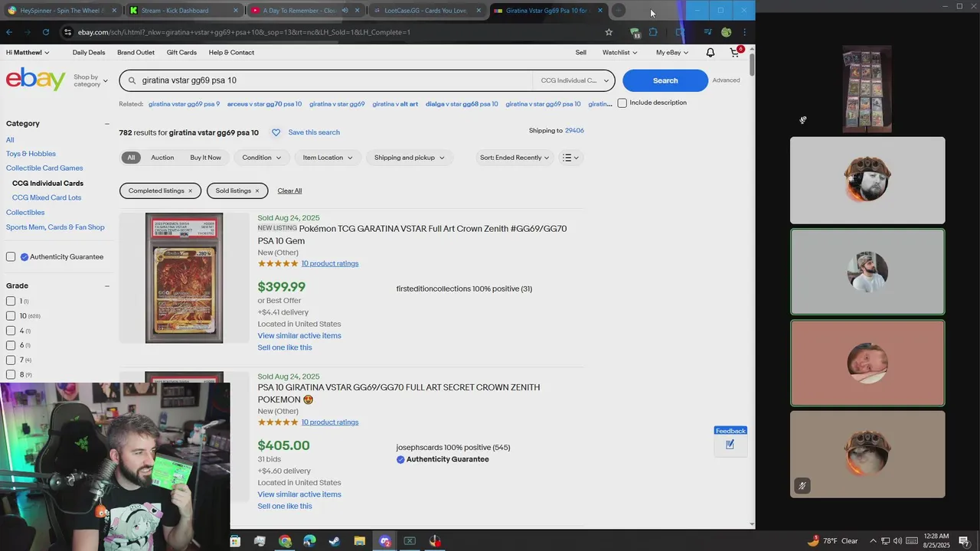Mute the A Day To Remember tab audio

[345, 11]
